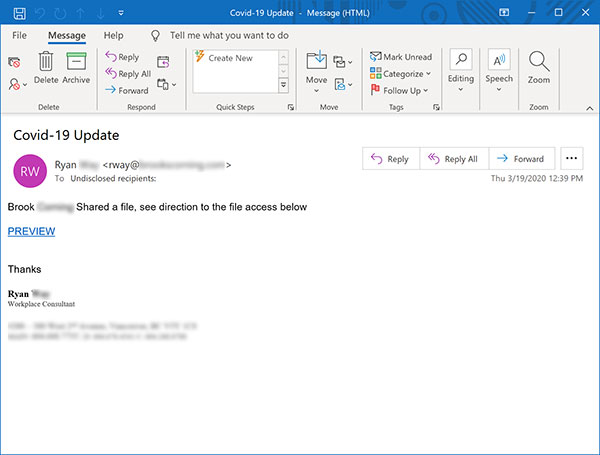
Task: Open the Help tab
Action: [x=113, y=36]
